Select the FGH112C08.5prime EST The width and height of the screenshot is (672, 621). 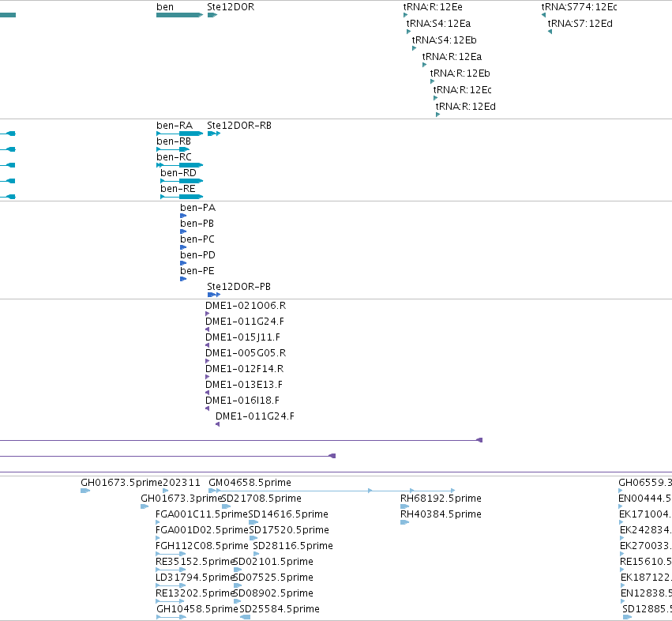[171, 554]
